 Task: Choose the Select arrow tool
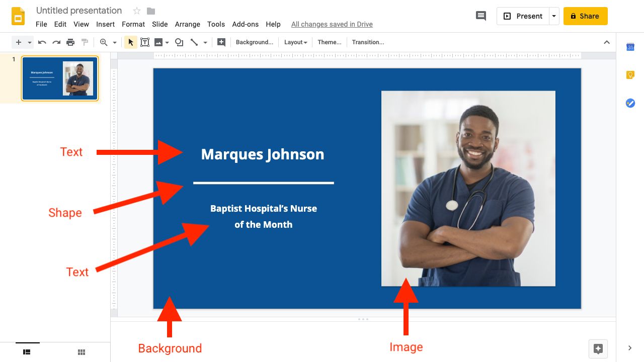(x=130, y=42)
